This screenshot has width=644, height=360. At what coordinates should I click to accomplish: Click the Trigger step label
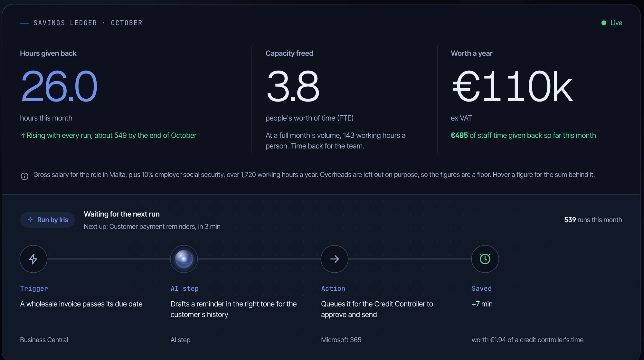(34, 288)
